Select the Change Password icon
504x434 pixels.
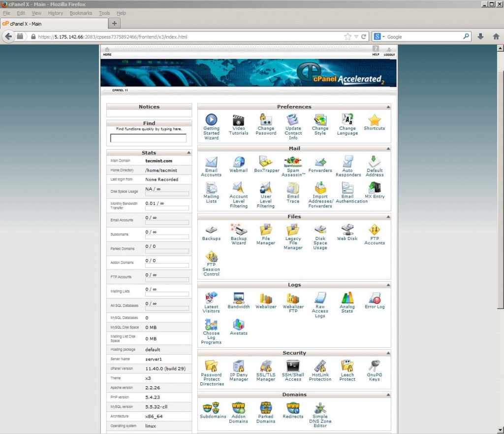[x=266, y=122]
